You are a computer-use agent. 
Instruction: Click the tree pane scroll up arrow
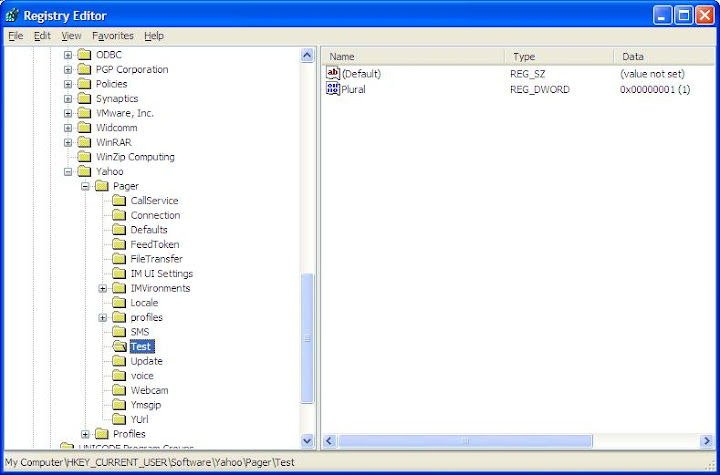(307, 55)
